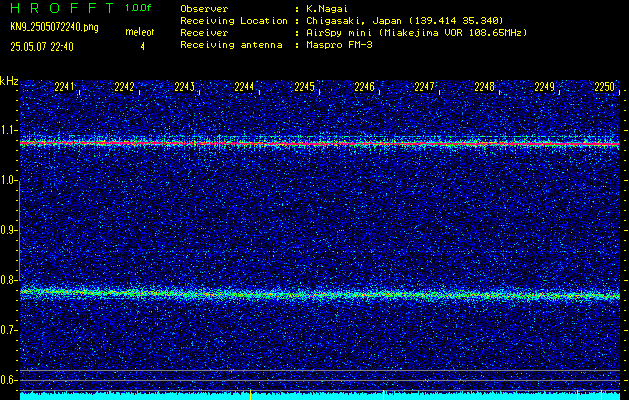Click the green-yellow lower signal band
Viewport: 629px width, 400px height.
[320, 294]
